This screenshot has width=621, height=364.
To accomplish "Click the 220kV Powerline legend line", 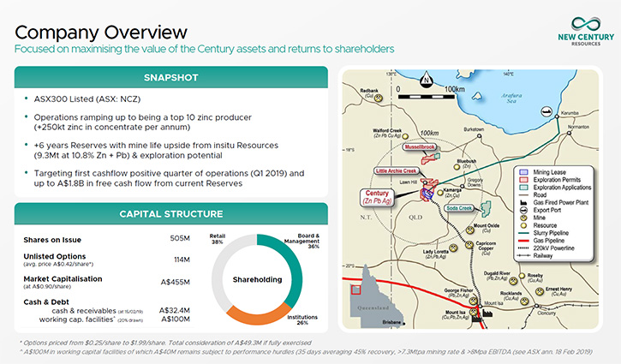I will tap(523, 248).
